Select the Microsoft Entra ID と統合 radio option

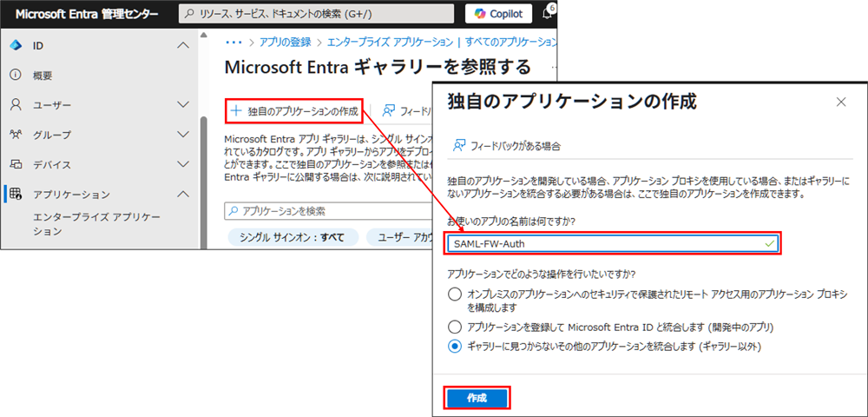455,326
